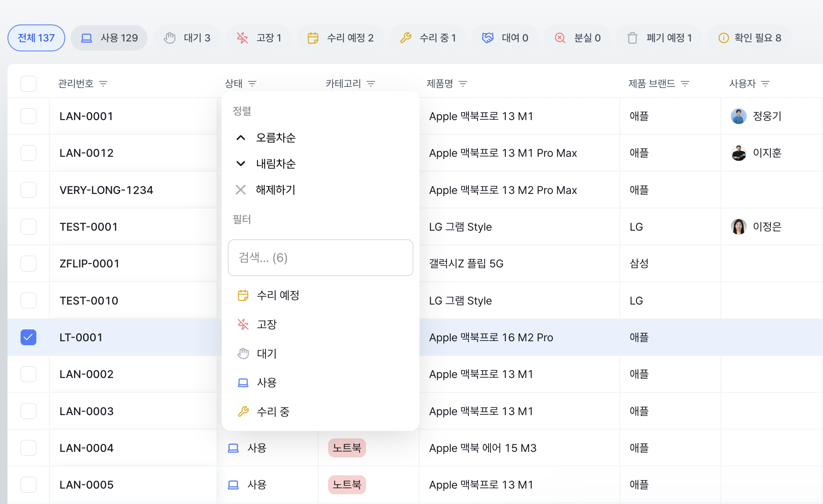Screen dimensions: 823x504
Task: Open the 카테고리 column filter menu
Action: (371, 84)
